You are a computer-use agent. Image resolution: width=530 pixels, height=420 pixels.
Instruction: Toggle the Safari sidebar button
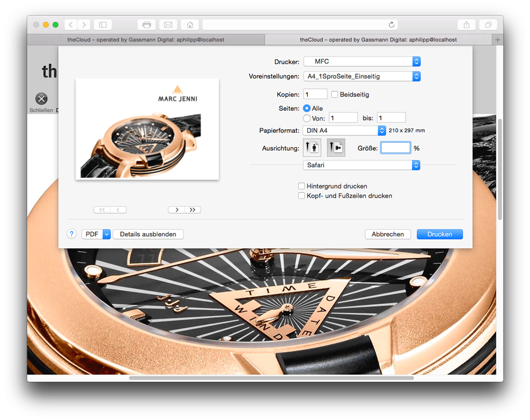(103, 24)
